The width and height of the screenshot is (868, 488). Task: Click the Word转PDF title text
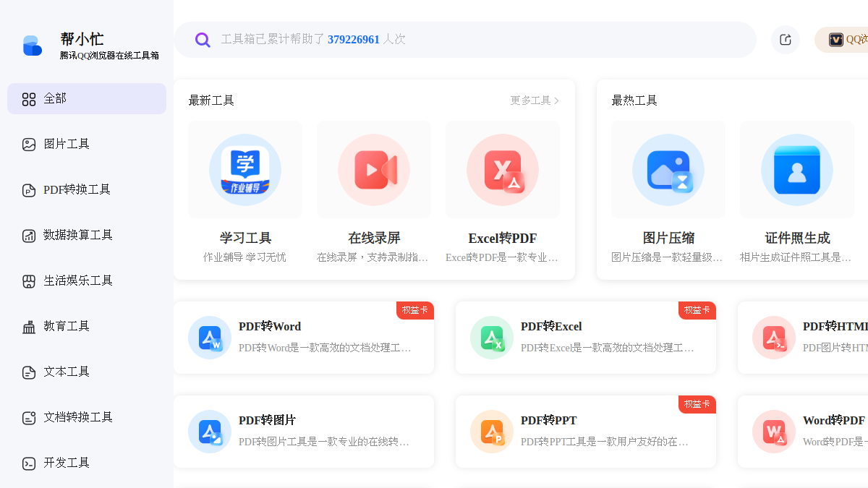834,421
